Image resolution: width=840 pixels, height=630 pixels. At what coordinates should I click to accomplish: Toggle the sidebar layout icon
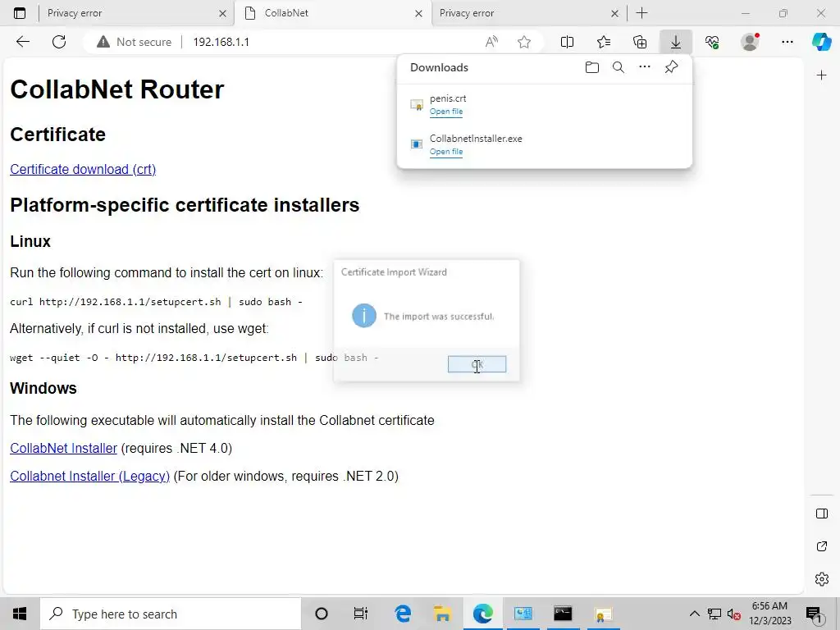tap(822, 514)
